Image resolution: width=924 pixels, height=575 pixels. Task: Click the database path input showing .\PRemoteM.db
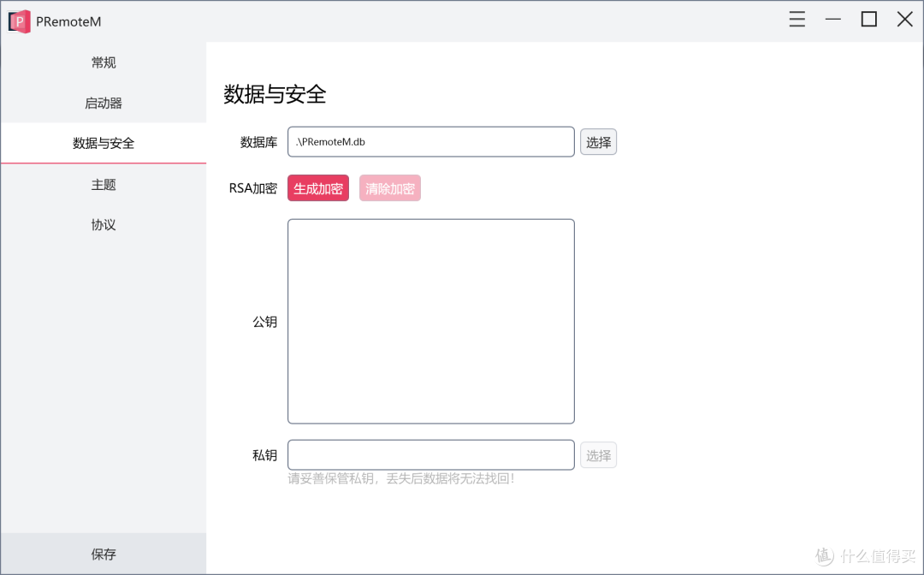click(x=430, y=141)
